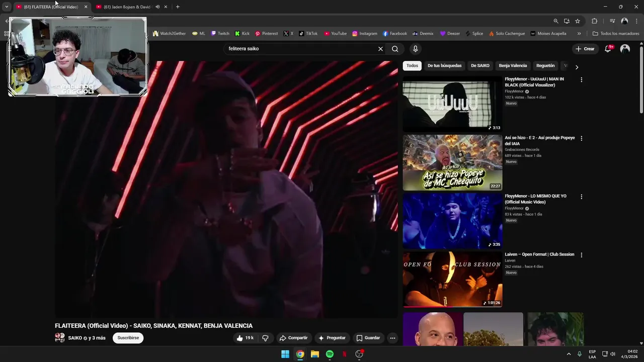
Task: Open File Explorer from the taskbar
Action: tap(315, 354)
